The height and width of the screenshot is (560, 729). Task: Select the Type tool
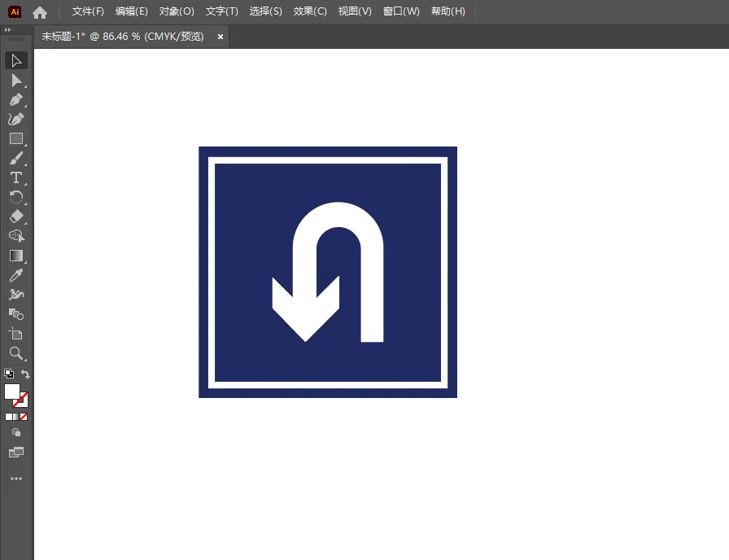click(x=16, y=178)
